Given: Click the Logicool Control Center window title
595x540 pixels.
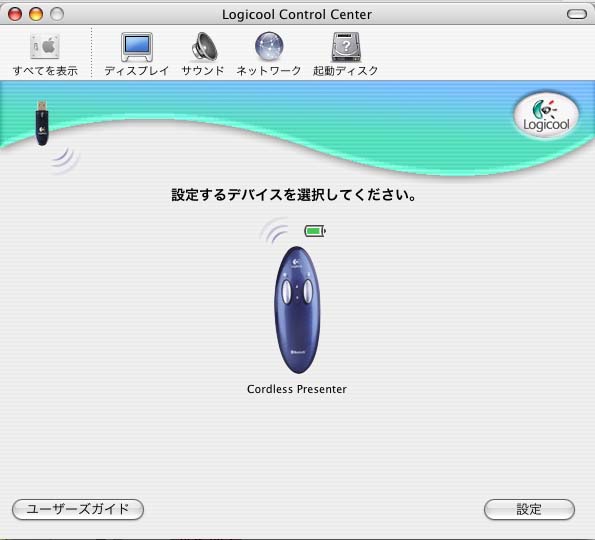Looking at the screenshot, I should click(297, 14).
